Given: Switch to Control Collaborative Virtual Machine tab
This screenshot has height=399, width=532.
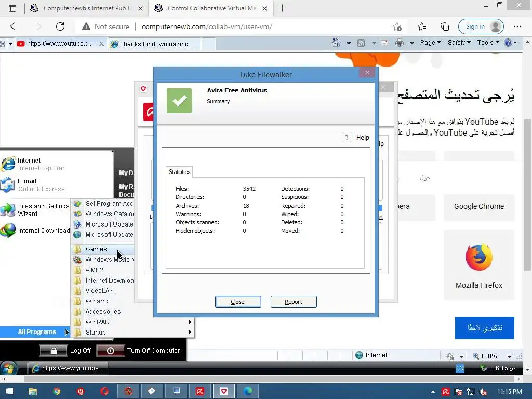Looking at the screenshot, I should pyautogui.click(x=210, y=8).
